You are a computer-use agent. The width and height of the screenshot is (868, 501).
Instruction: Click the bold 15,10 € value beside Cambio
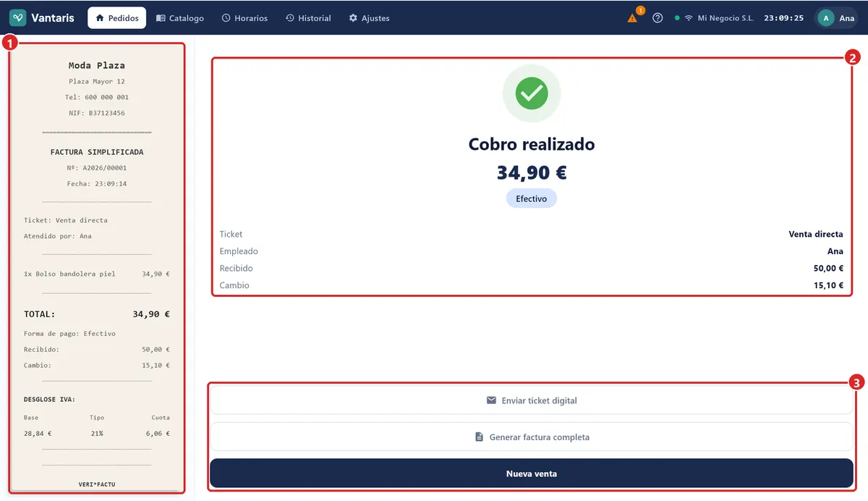pos(828,285)
